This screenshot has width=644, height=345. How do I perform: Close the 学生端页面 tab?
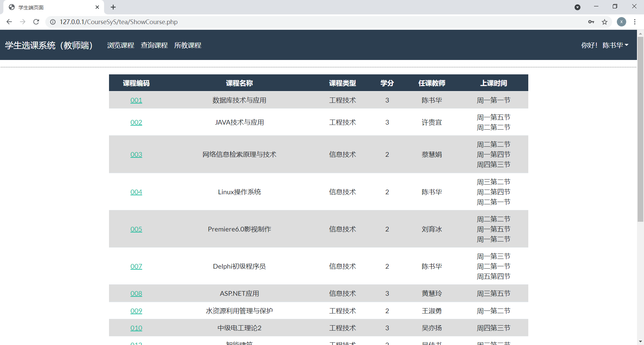coord(97,7)
